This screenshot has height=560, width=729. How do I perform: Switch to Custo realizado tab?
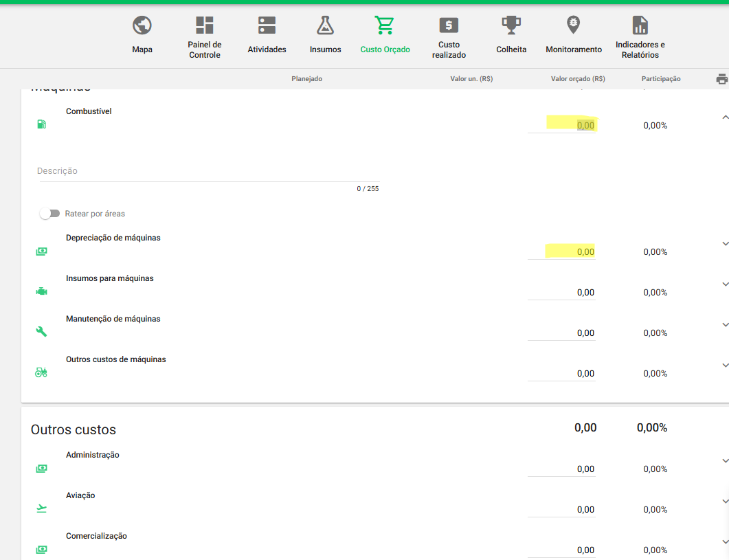click(449, 26)
